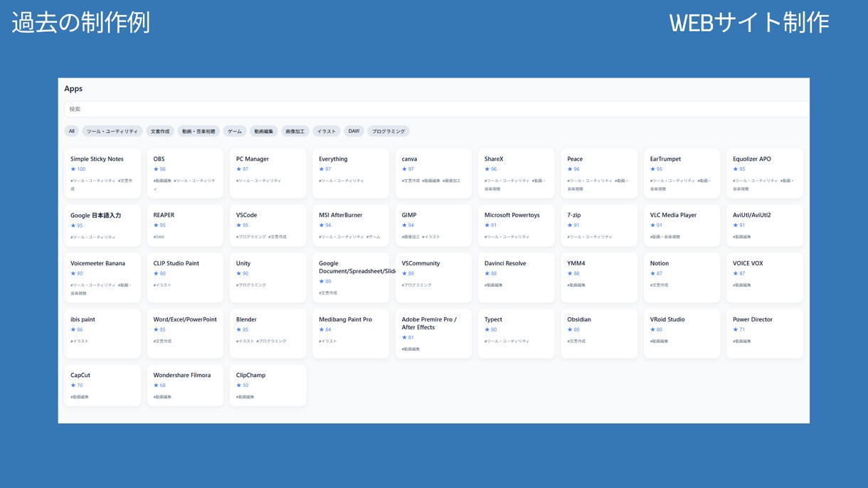868x488 pixels.
Task: Filter by イラスト chip
Action: tap(327, 131)
